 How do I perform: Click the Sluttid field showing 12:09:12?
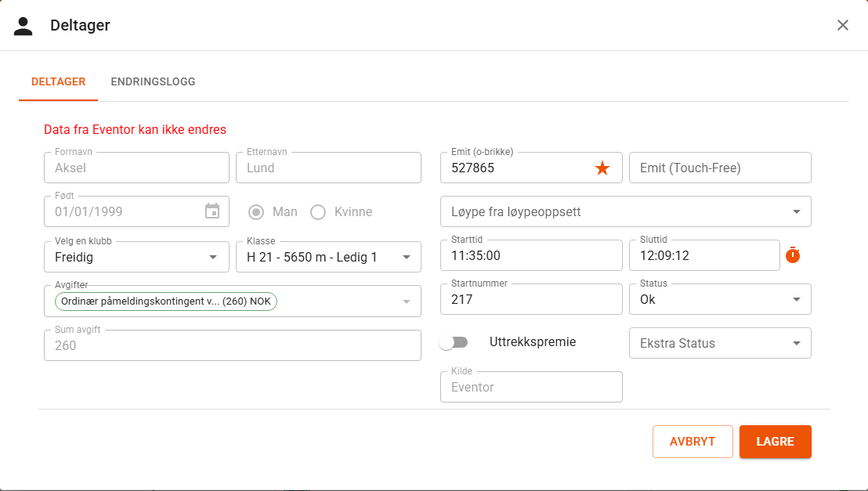pyautogui.click(x=705, y=255)
